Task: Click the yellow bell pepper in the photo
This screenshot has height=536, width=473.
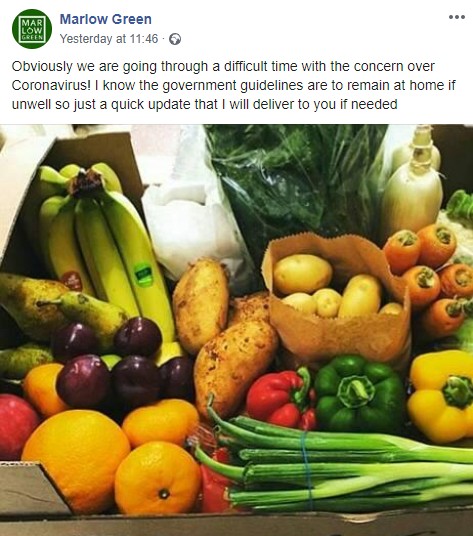Action: point(441,395)
